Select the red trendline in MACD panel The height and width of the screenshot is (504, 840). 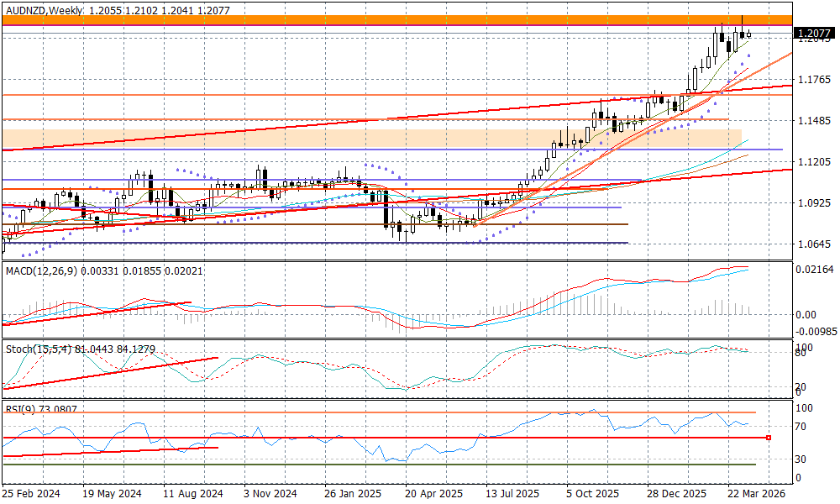[101, 312]
